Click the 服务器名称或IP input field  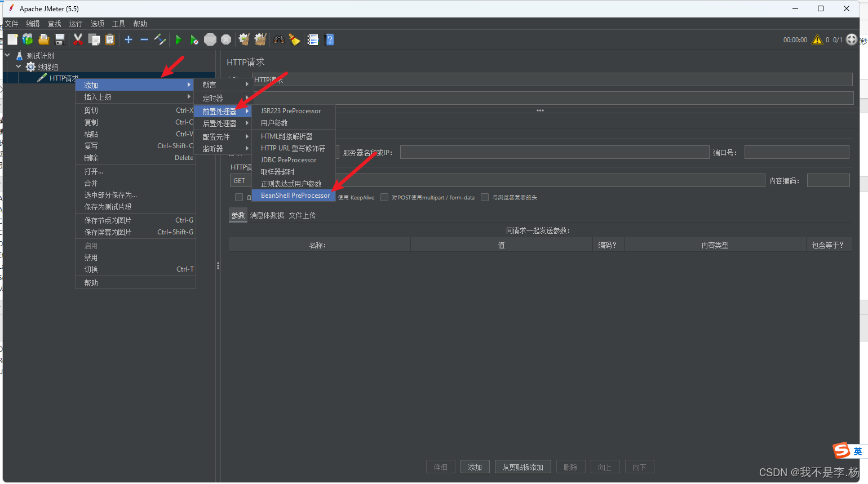pyautogui.click(x=555, y=152)
